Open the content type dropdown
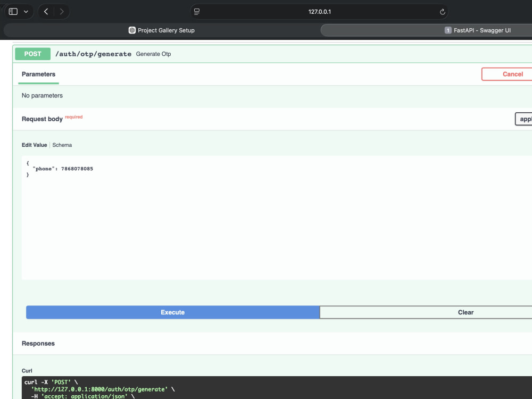Screen dimensions: 532x399 [x=523, y=119]
